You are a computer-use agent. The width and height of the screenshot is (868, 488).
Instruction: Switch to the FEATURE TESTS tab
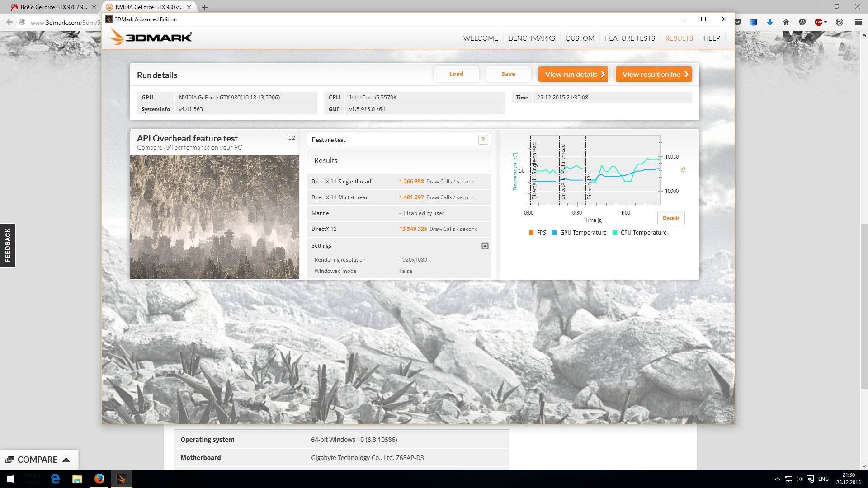pos(630,38)
